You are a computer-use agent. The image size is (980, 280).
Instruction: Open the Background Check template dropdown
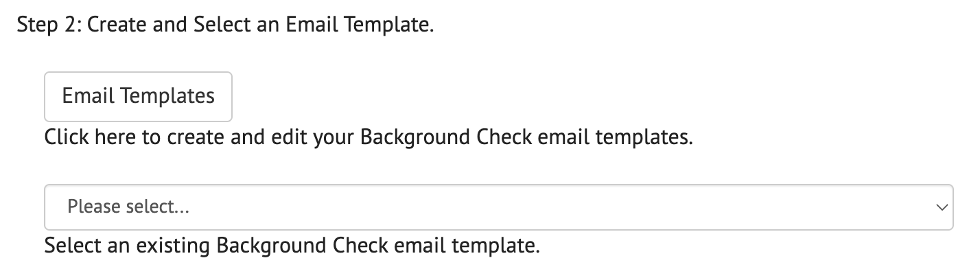point(498,207)
